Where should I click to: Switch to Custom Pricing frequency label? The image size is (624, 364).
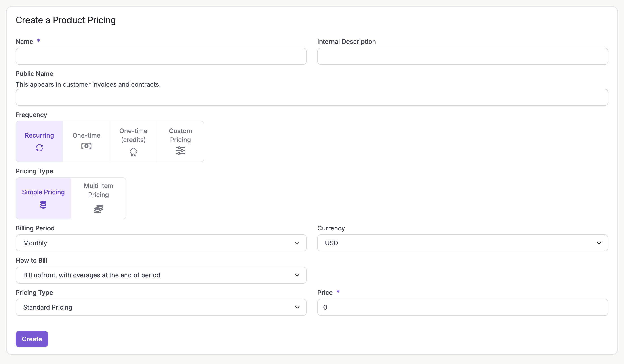point(180,135)
